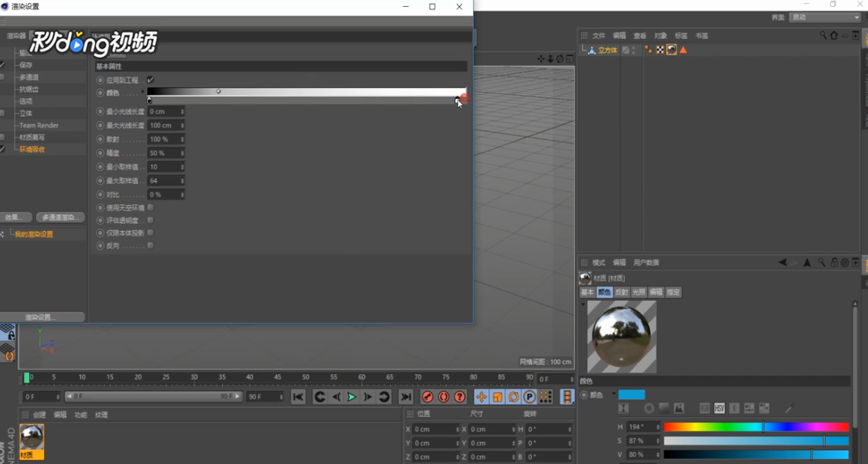Image resolution: width=868 pixels, height=464 pixels.
Task: Select the color from picture icon
Action: pyautogui.click(x=679, y=408)
